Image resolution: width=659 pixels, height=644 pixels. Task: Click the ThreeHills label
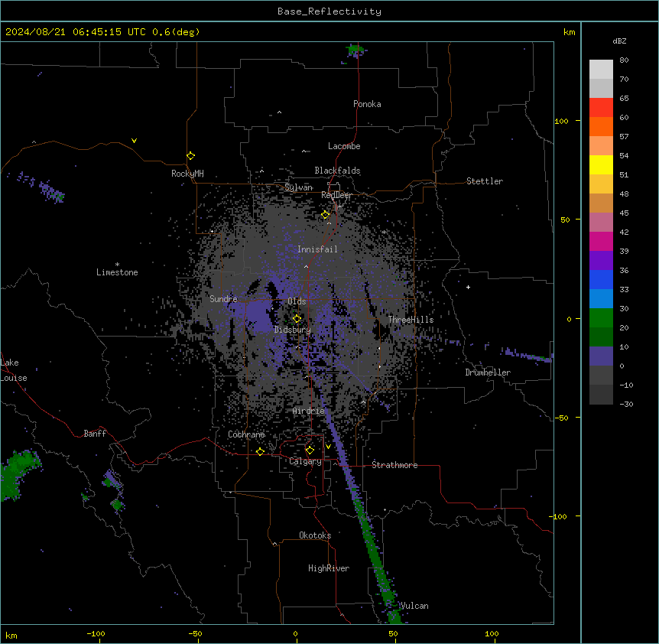[x=411, y=320]
